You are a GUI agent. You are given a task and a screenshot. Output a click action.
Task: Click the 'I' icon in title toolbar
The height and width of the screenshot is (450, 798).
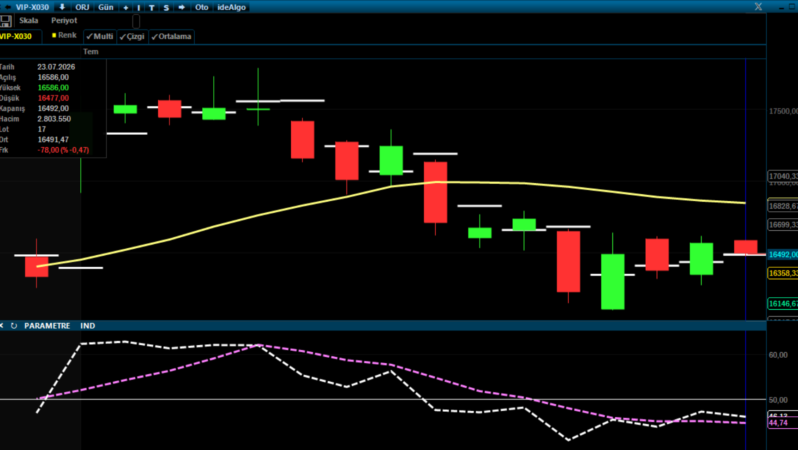[x=138, y=8]
